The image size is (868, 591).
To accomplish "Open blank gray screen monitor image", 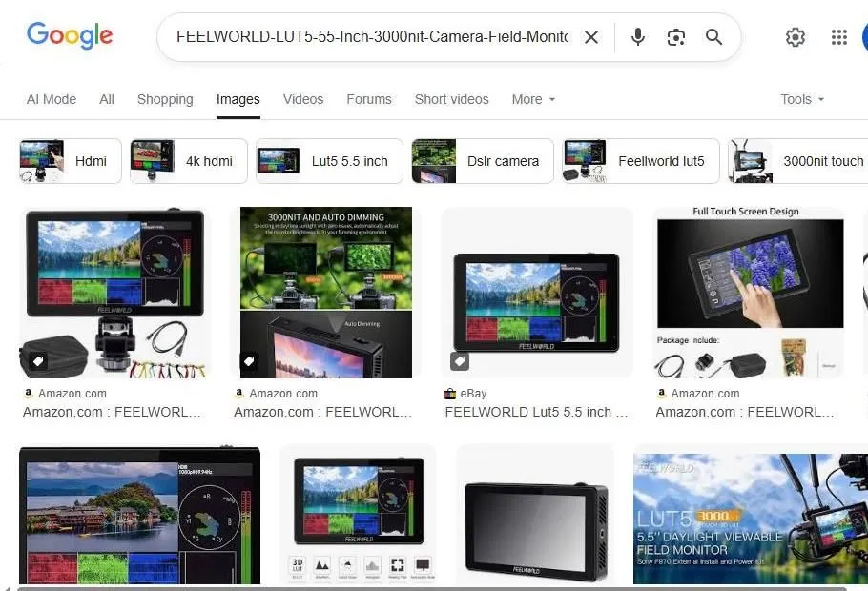I will coord(535,515).
